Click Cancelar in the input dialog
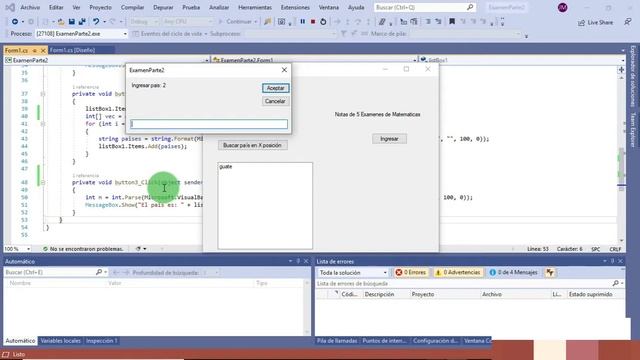640x360 pixels. point(275,101)
